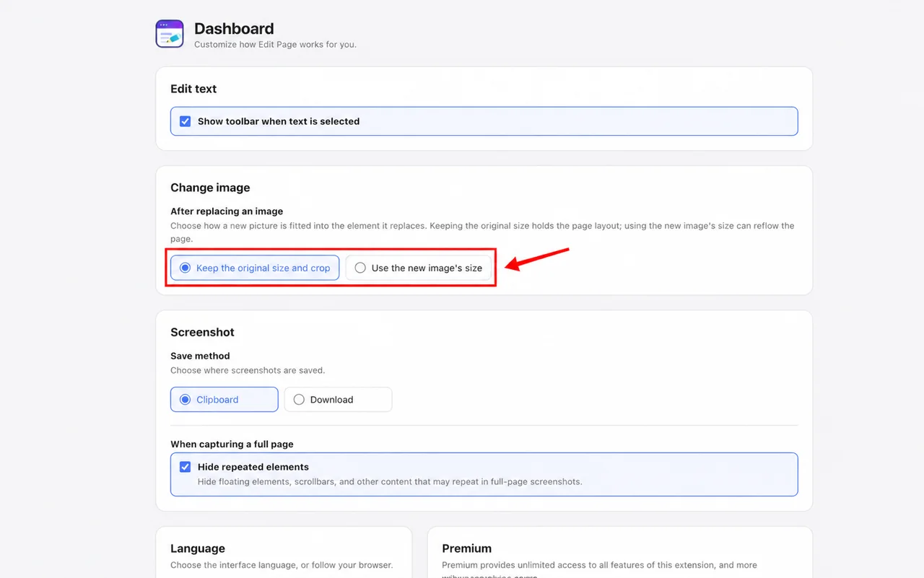Image resolution: width=924 pixels, height=578 pixels.
Task: Click 'Hide floating elements, scrollbars' description text
Action: 390,481
